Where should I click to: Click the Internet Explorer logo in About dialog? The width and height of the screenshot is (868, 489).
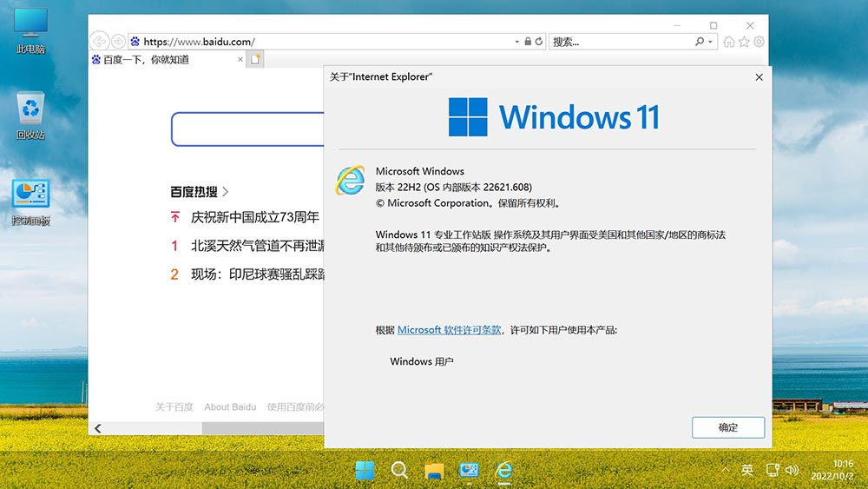(x=350, y=180)
